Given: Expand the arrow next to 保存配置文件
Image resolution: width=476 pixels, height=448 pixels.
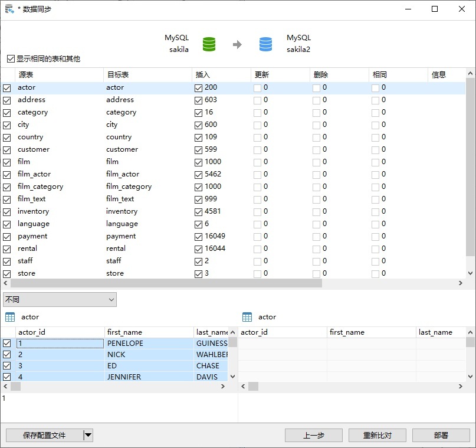Looking at the screenshot, I should [x=88, y=435].
